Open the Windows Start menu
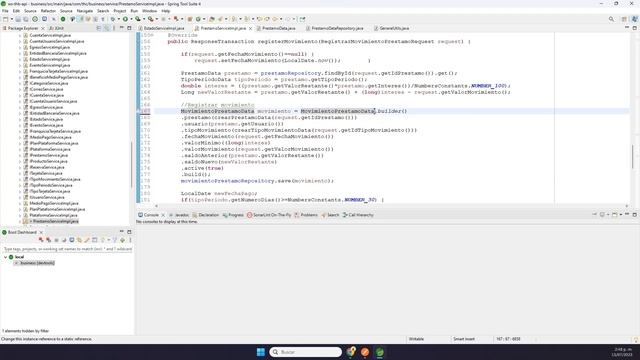640x360 pixels. pos(260,352)
